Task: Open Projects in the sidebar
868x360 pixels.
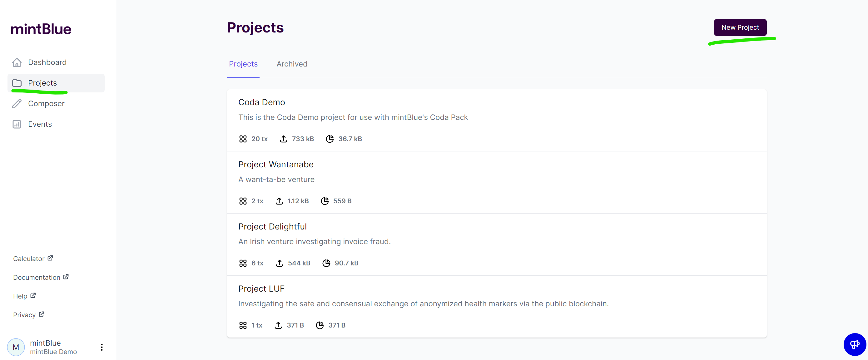Action: coord(42,83)
